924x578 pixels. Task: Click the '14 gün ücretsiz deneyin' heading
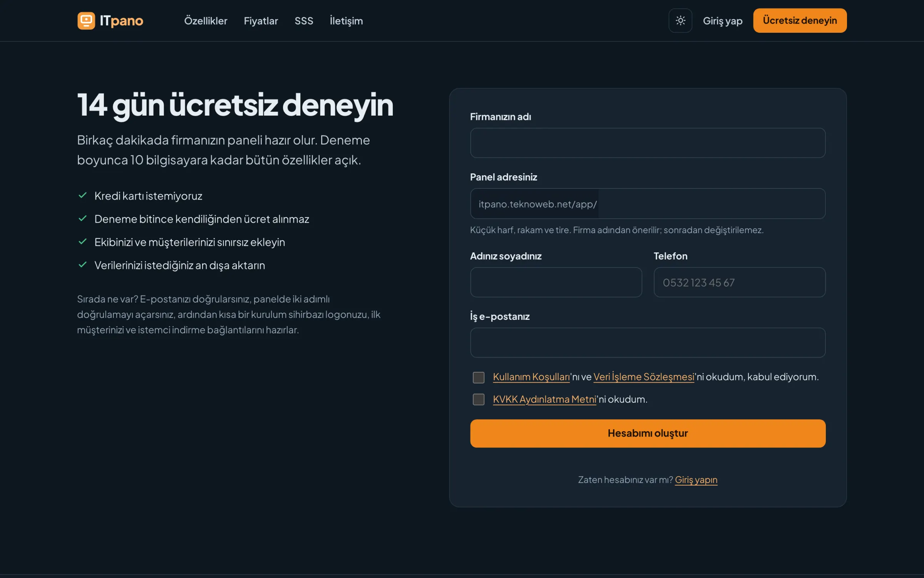point(235,105)
